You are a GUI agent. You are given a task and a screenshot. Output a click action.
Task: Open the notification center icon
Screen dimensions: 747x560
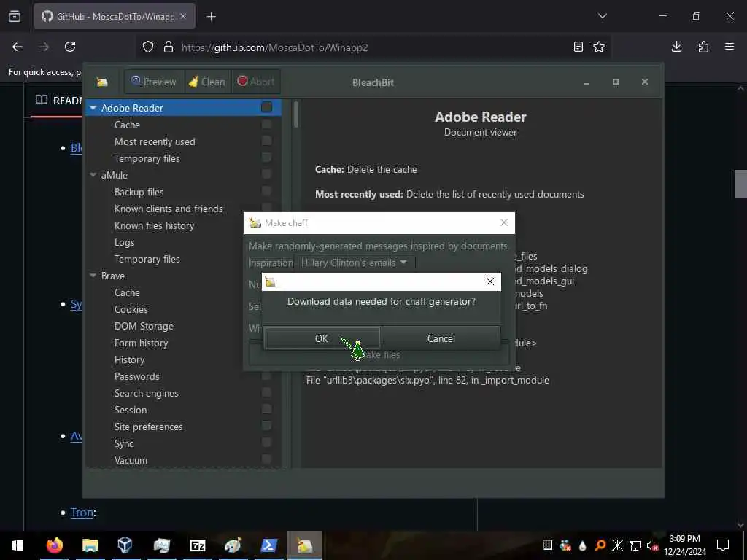pyautogui.click(x=723, y=545)
